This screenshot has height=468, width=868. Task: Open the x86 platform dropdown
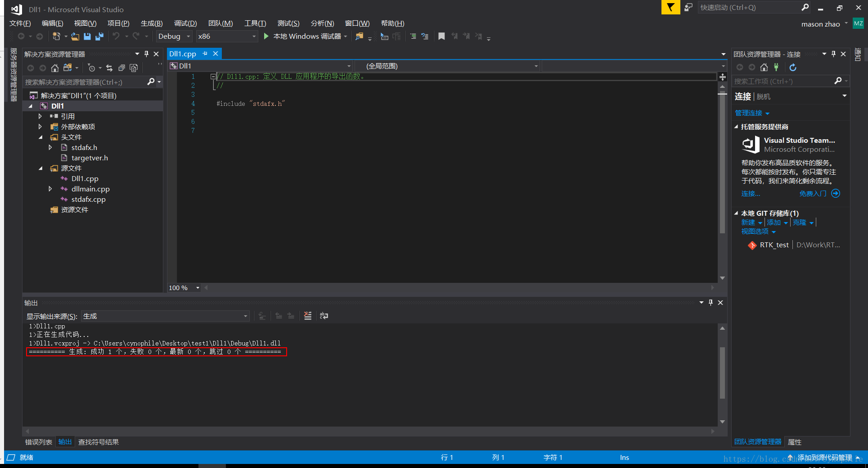(227, 36)
